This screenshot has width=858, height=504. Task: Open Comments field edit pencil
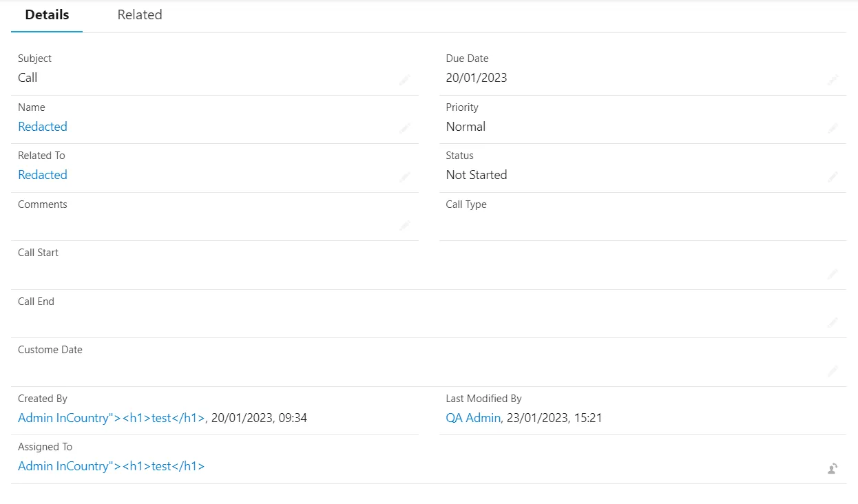[x=404, y=225]
